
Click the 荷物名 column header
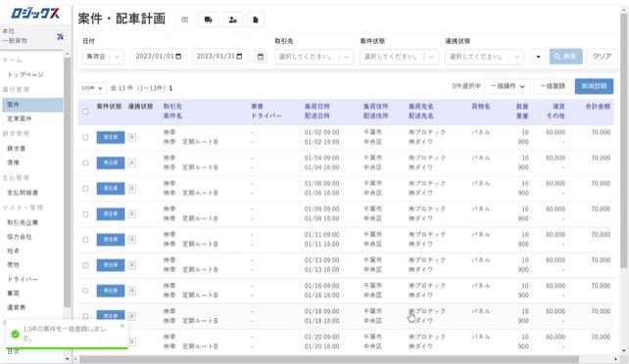[481, 107]
